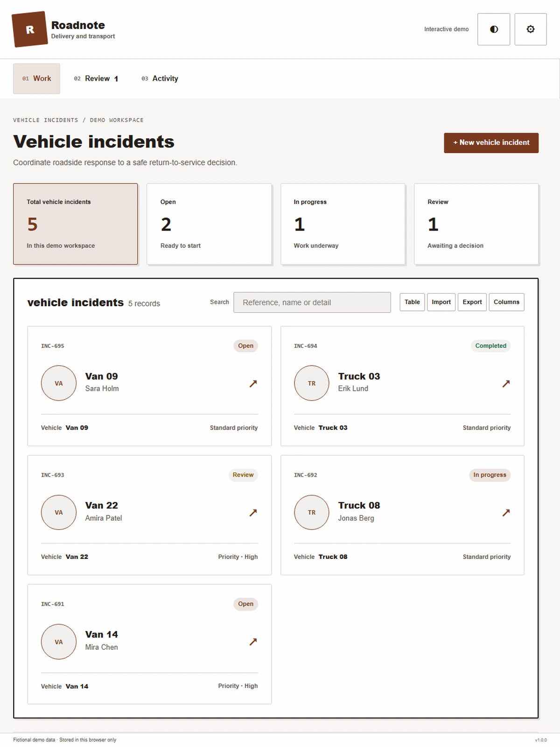Open the Van 09 card title
Screen dimensions: 560x747
(x=102, y=376)
